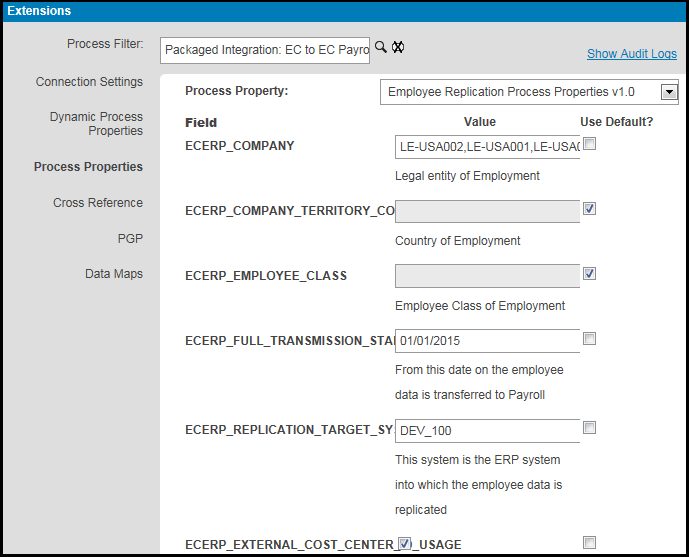689x557 pixels.
Task: Click the ECERP_COMPANY value field
Action: (x=487, y=147)
